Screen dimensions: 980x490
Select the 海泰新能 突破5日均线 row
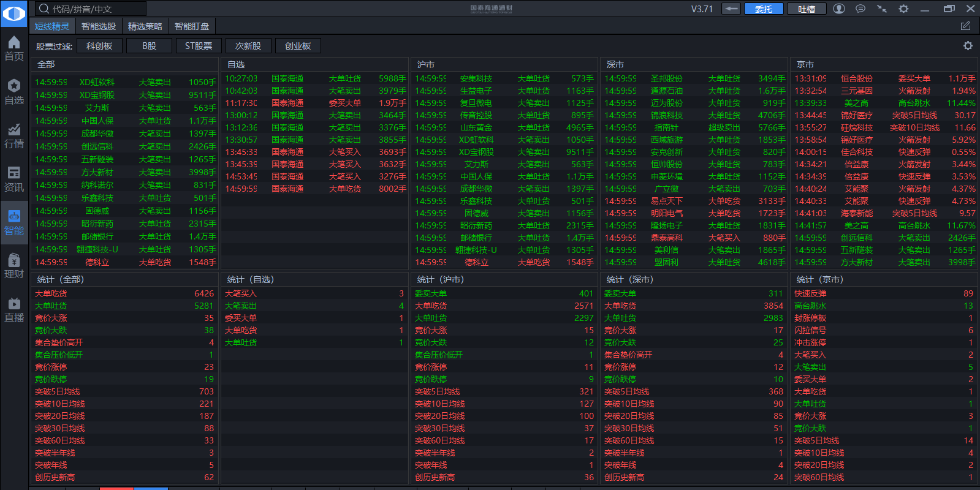[884, 213]
